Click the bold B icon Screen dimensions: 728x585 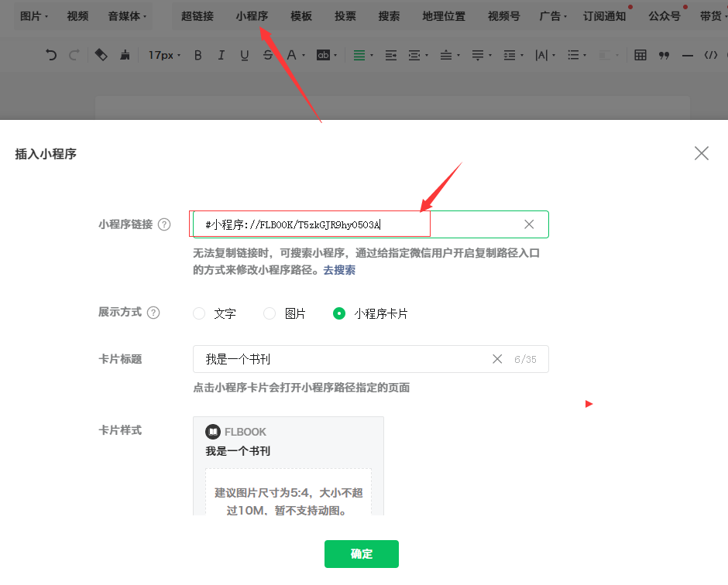point(198,55)
